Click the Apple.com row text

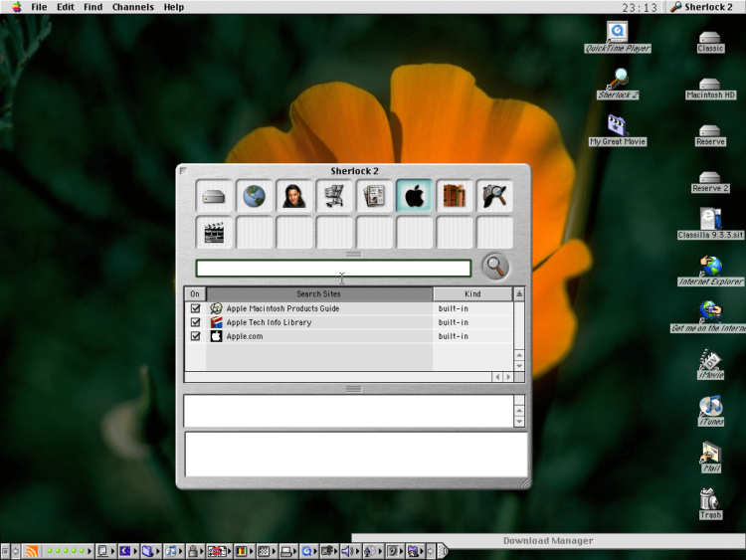(x=245, y=336)
